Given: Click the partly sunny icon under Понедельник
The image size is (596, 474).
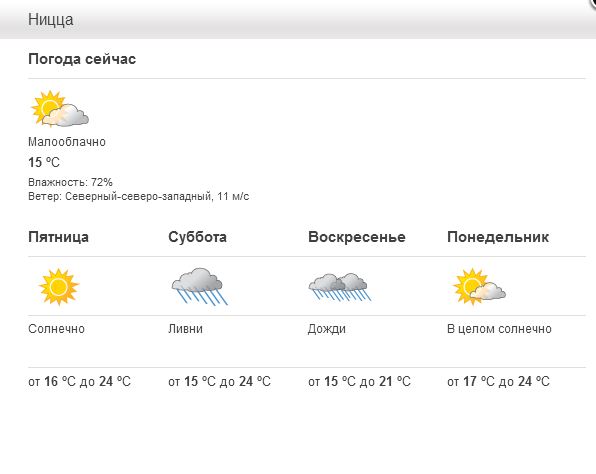Looking at the screenshot, I should click(479, 287).
